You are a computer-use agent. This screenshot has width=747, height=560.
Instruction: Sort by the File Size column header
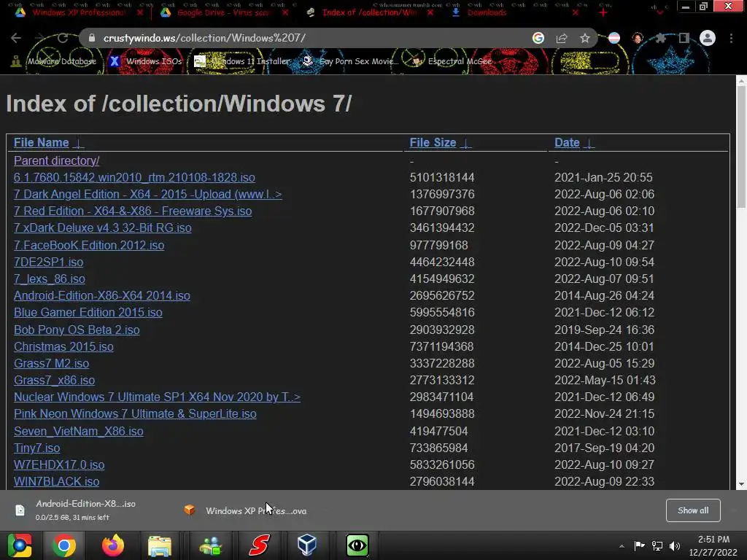(x=433, y=142)
